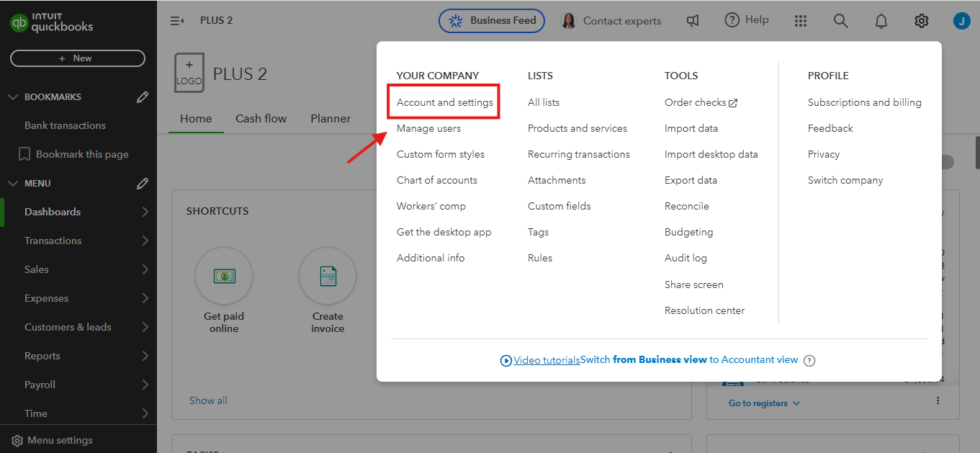Click the + New button
The height and width of the screenshot is (453, 980).
(78, 58)
